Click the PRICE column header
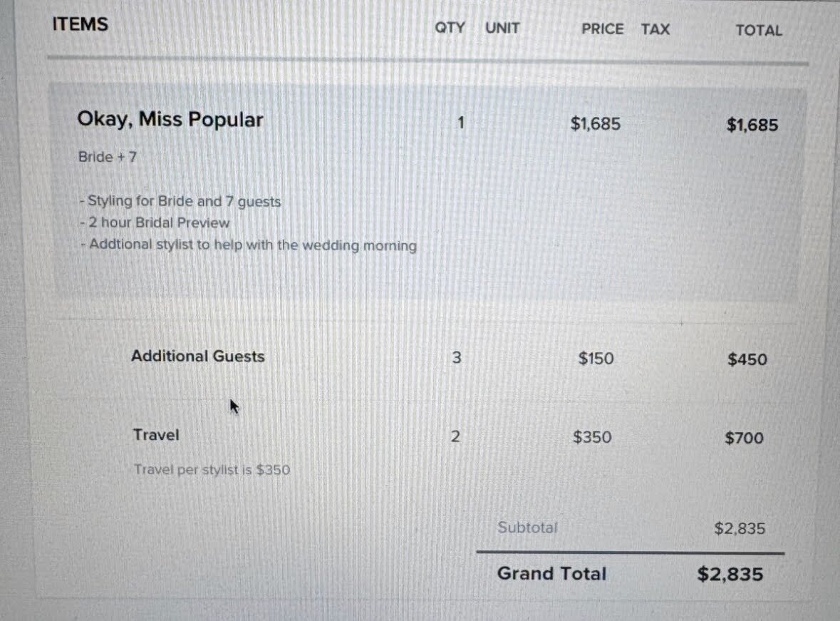This screenshot has width=840, height=621. coord(603,29)
